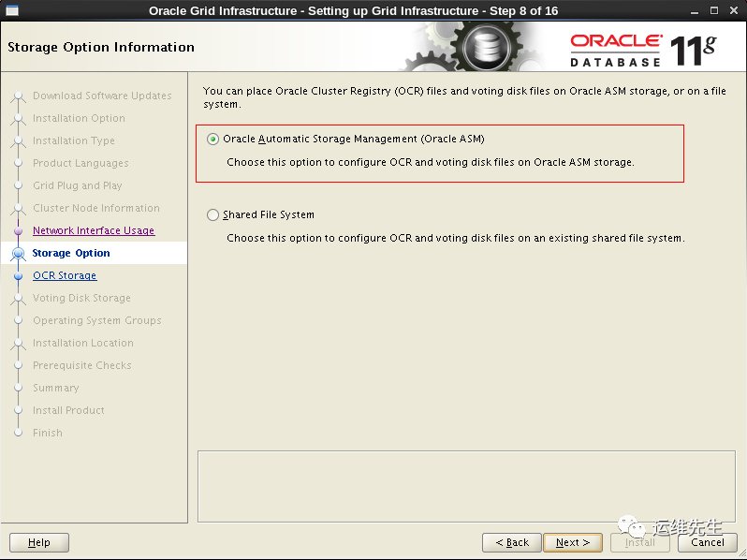
Task: Close the installer window
Action: (x=734, y=10)
